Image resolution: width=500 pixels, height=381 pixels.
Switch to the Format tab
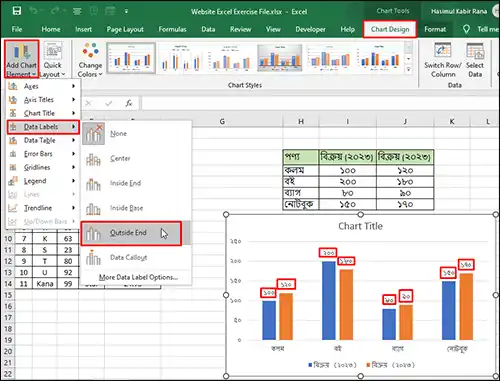[435, 29]
